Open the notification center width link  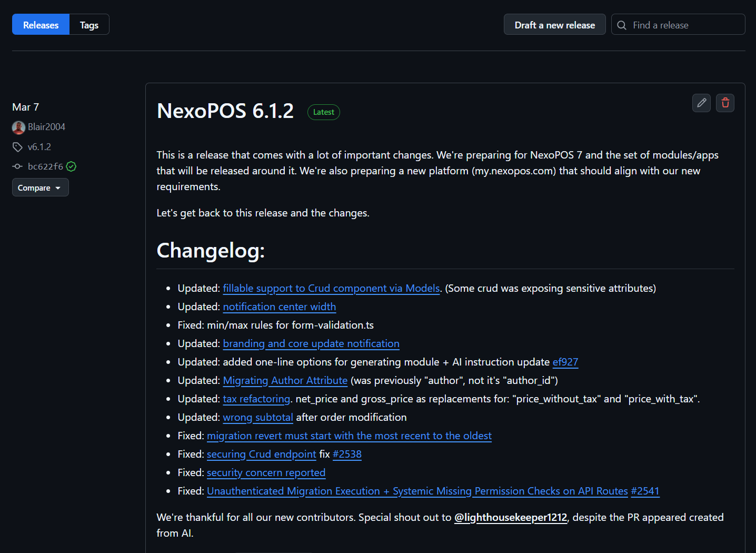pos(280,307)
